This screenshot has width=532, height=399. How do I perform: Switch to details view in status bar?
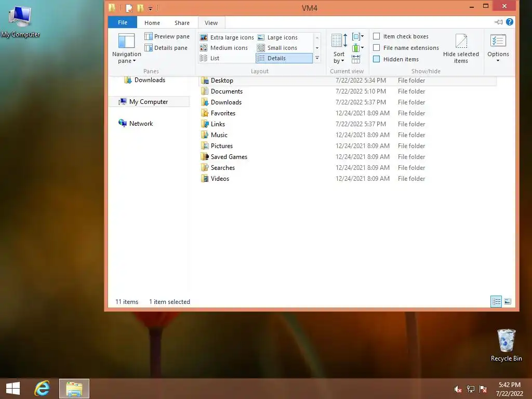[x=496, y=301]
